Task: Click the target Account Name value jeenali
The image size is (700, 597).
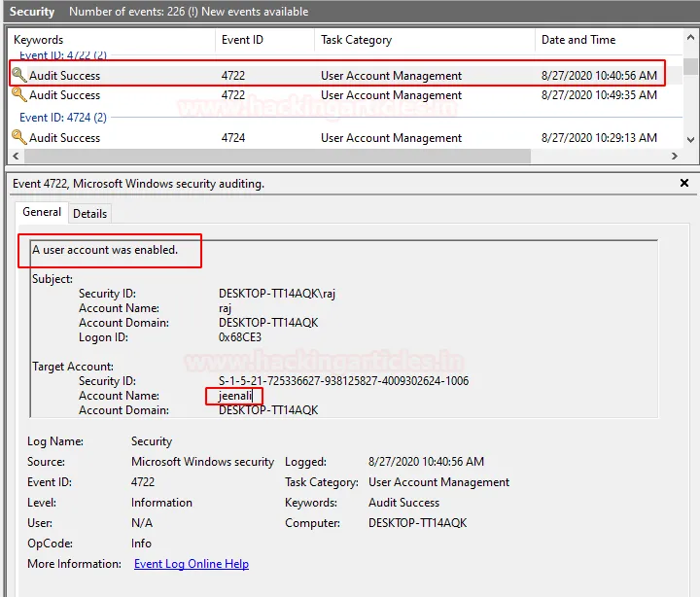Action: point(234,396)
